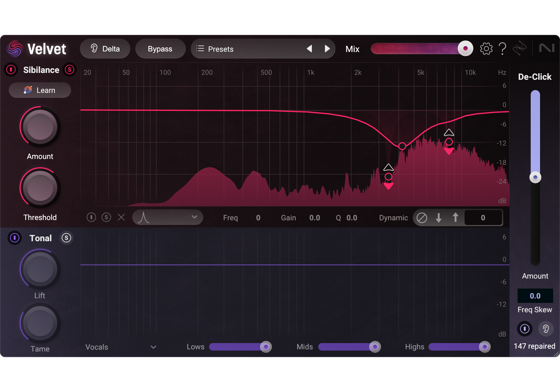The image size is (560, 392).
Task: Listen to De-Click ear icon
Action: point(546,328)
